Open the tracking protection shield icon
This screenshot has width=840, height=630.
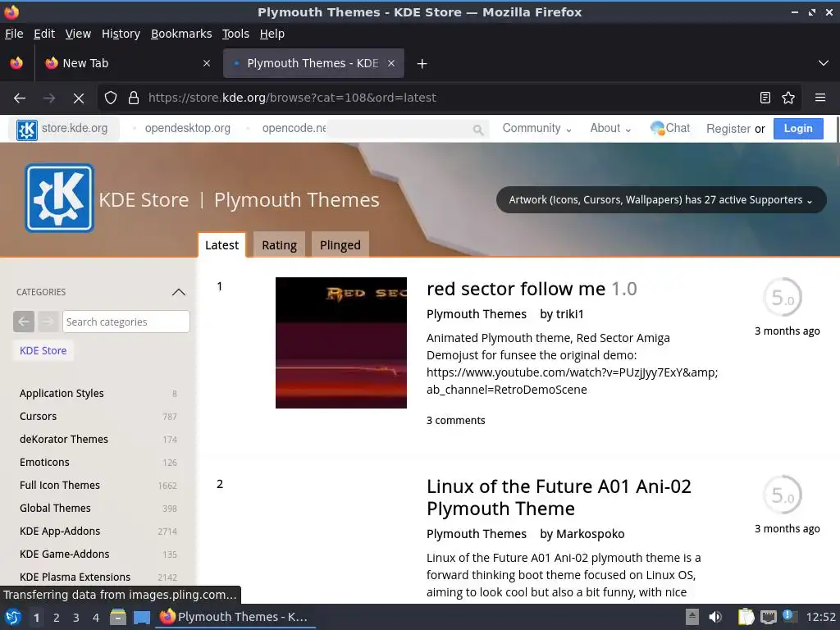(111, 98)
